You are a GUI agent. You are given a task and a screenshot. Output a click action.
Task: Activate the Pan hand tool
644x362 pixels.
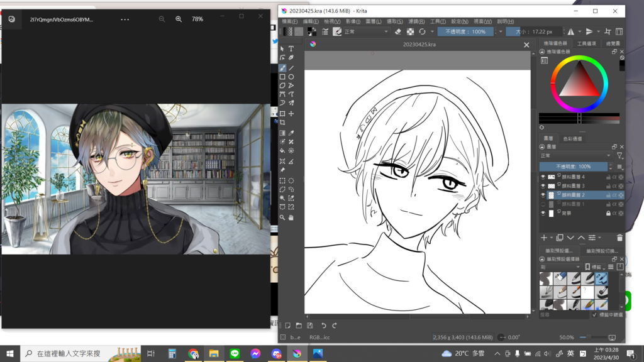pyautogui.click(x=291, y=217)
